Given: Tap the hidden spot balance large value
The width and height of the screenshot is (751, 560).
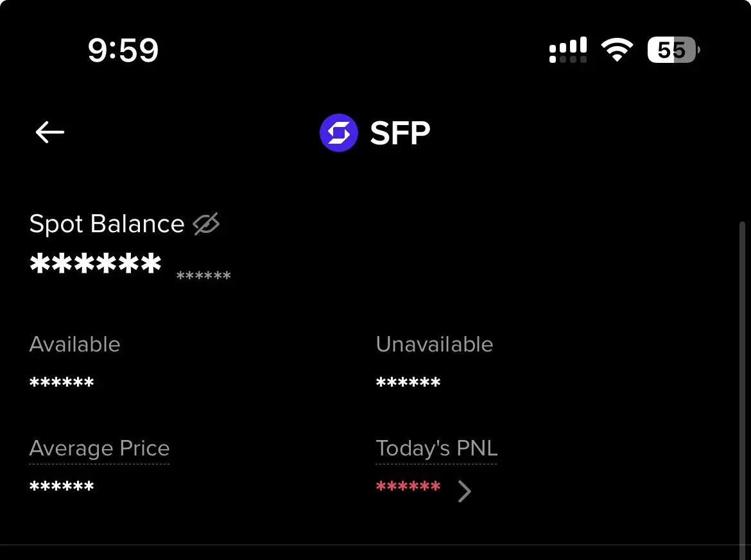Looking at the screenshot, I should pos(96,263).
